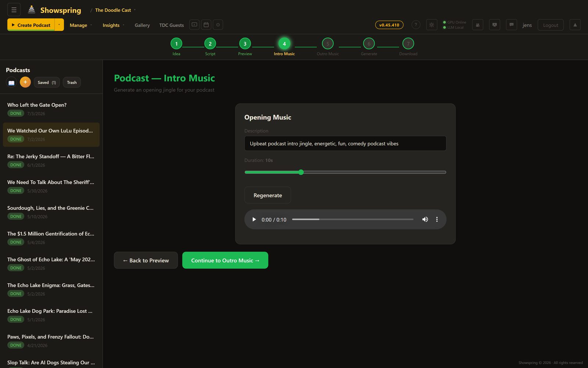Click the jens username
This screenshot has width=588, height=368.
527,25
